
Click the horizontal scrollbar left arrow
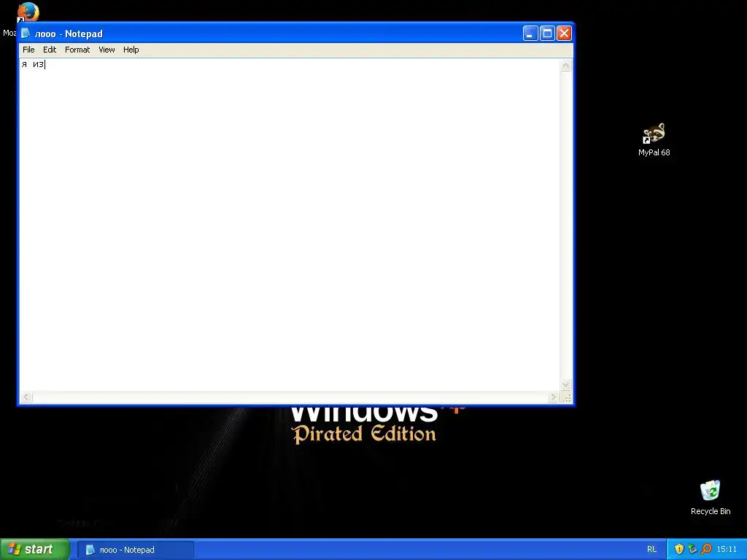[x=26, y=397]
